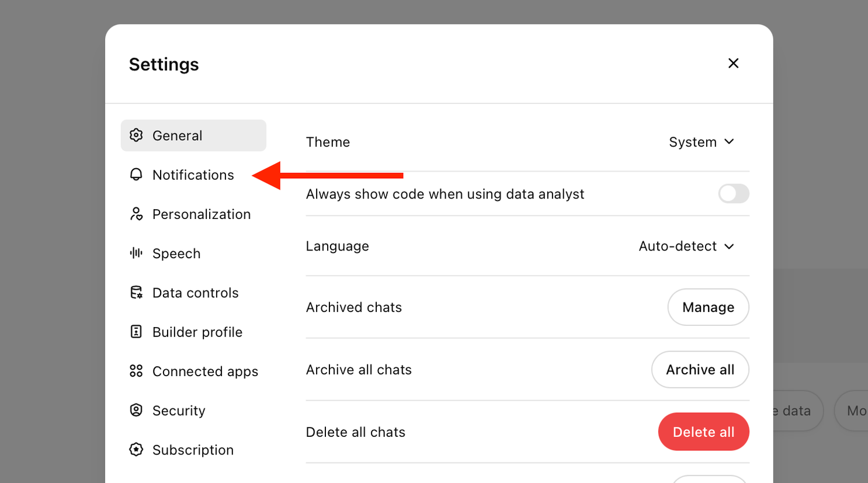This screenshot has height=483, width=868.
Task: Open the Personalization tab
Action: click(x=193, y=214)
